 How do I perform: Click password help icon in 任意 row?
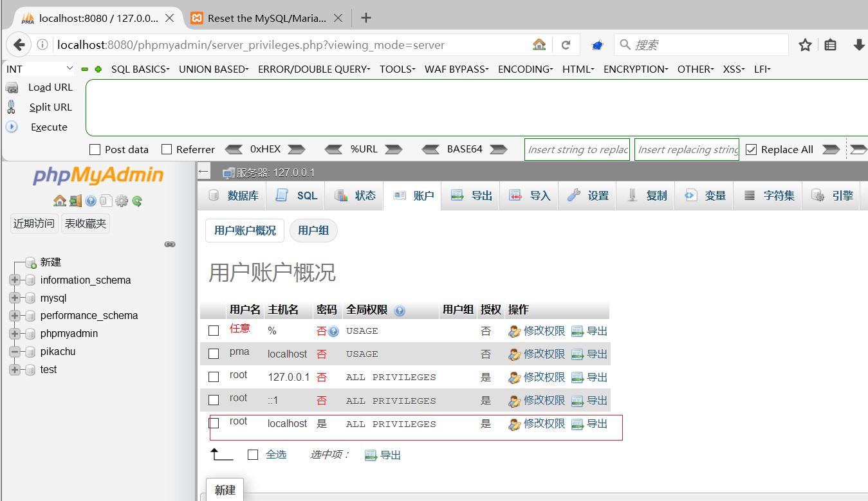[x=333, y=332]
